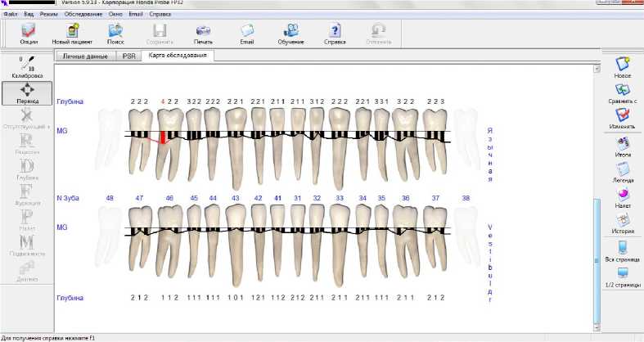Image resolution: width=644 pixels, height=342 pixels.
Task: Switch view to Вся страница
Action: [x=622, y=250]
